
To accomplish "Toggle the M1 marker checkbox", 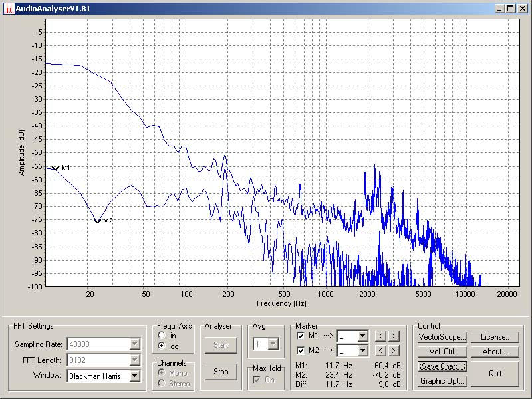I will [x=301, y=336].
